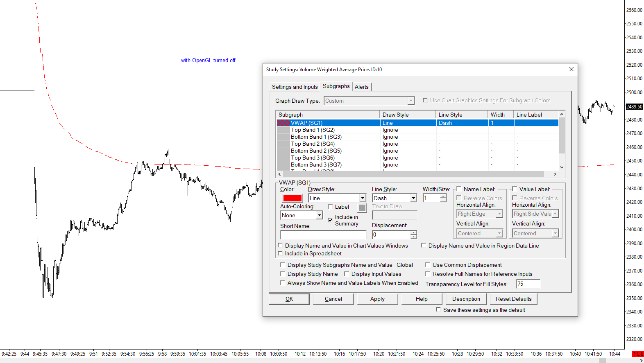Screen dimensions: 644x363
Task: Close the Study Settings dialog
Action: click(571, 69)
